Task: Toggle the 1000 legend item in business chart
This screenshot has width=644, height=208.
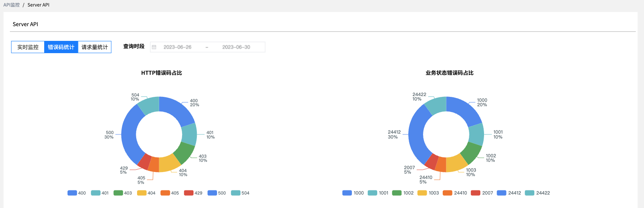Action: [353, 193]
